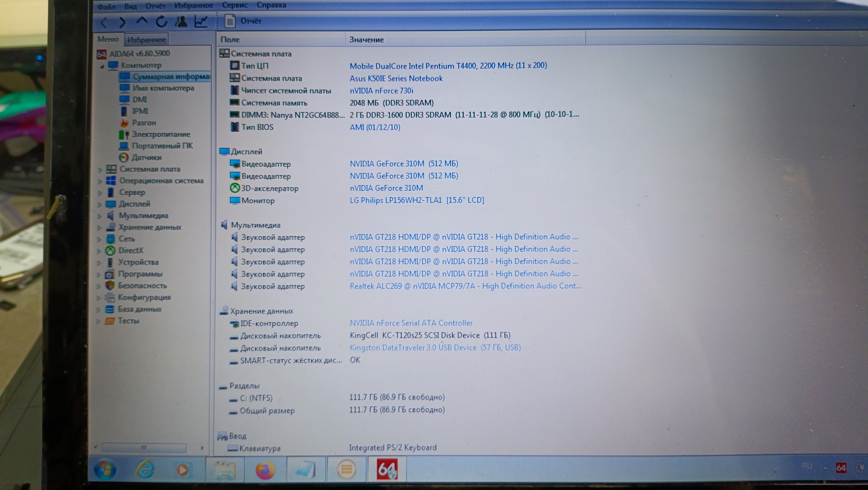Open the Избранное menu in menu bar
This screenshot has width=868, height=490.
click(x=194, y=5)
